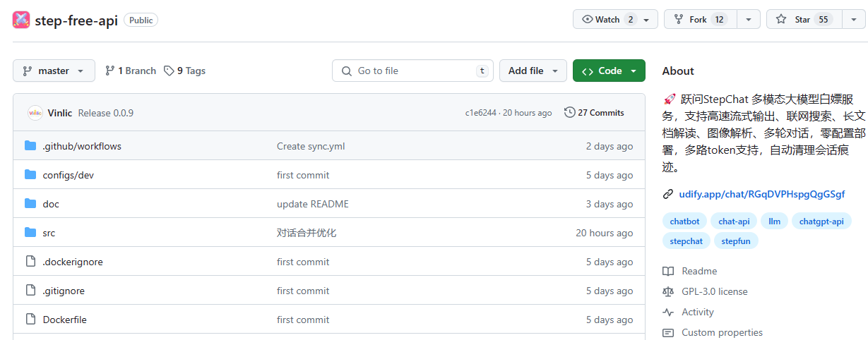View the 27 Commits history
The image size is (868, 340).
[594, 113]
